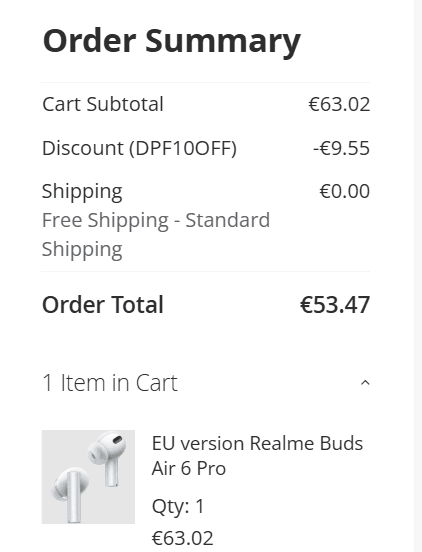Click the divider line above Order Total
The width and height of the screenshot is (422, 552).
pyautogui.click(x=206, y=271)
